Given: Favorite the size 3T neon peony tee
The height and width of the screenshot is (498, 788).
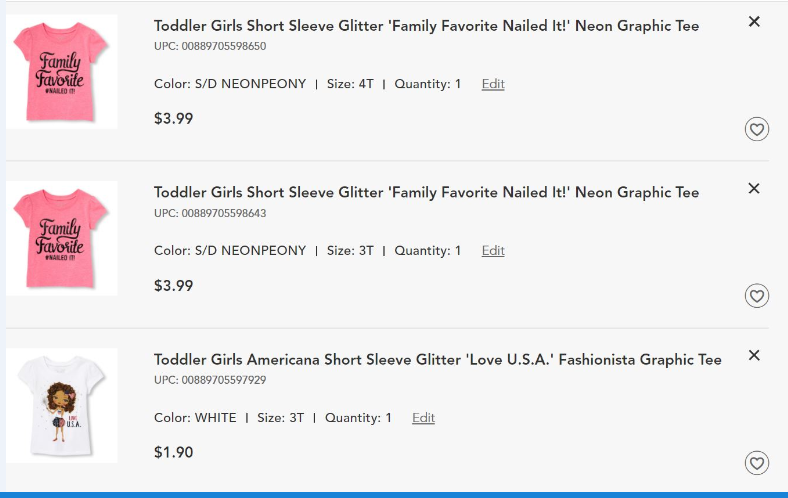Looking at the screenshot, I should click(x=757, y=296).
